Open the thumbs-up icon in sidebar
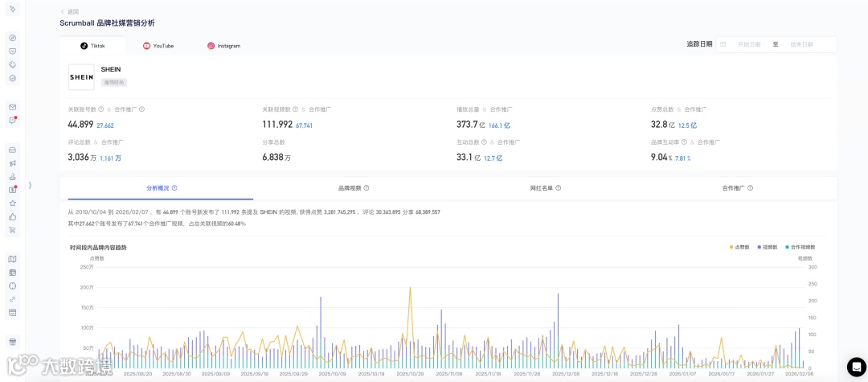This screenshot has width=868, height=382. click(12, 216)
